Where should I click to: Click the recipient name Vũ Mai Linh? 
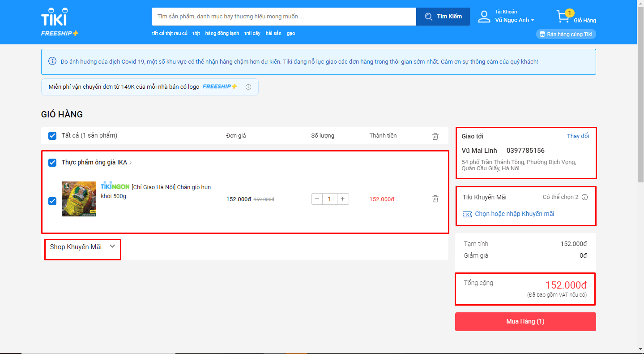tap(479, 151)
